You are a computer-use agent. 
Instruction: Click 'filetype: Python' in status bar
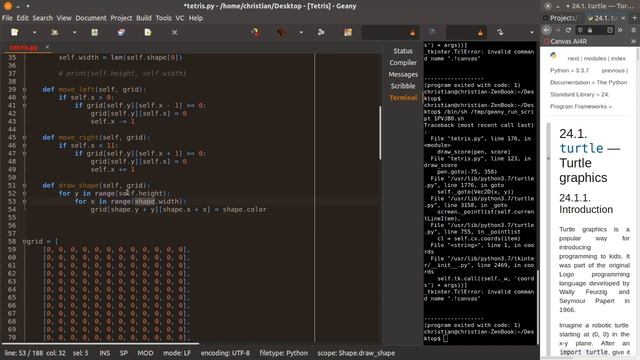tap(284, 353)
